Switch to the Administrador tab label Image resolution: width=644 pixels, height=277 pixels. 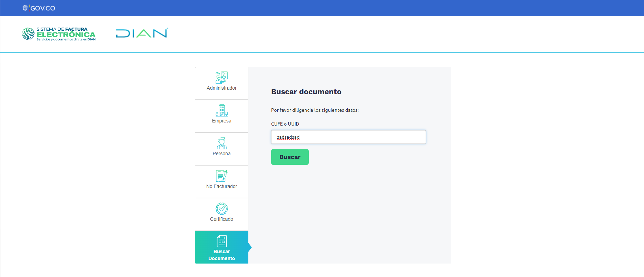221,88
